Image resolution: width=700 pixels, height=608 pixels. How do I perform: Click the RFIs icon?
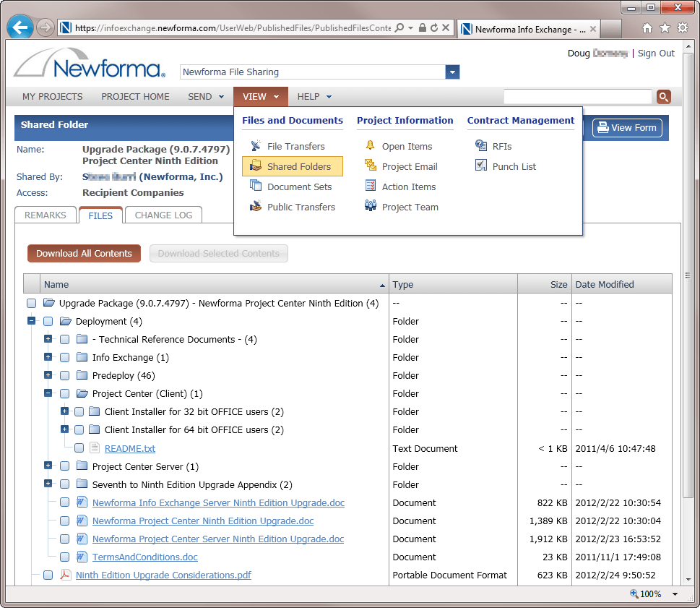pyautogui.click(x=481, y=146)
